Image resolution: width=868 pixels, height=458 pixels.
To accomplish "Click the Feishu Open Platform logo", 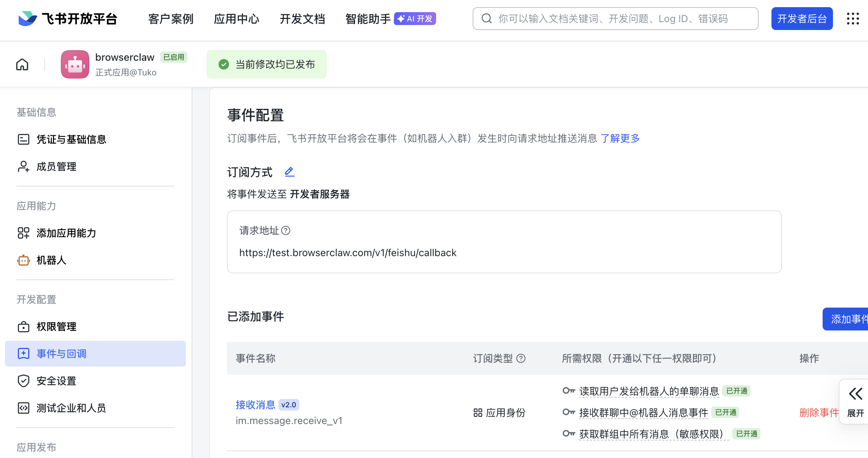I will [x=68, y=19].
